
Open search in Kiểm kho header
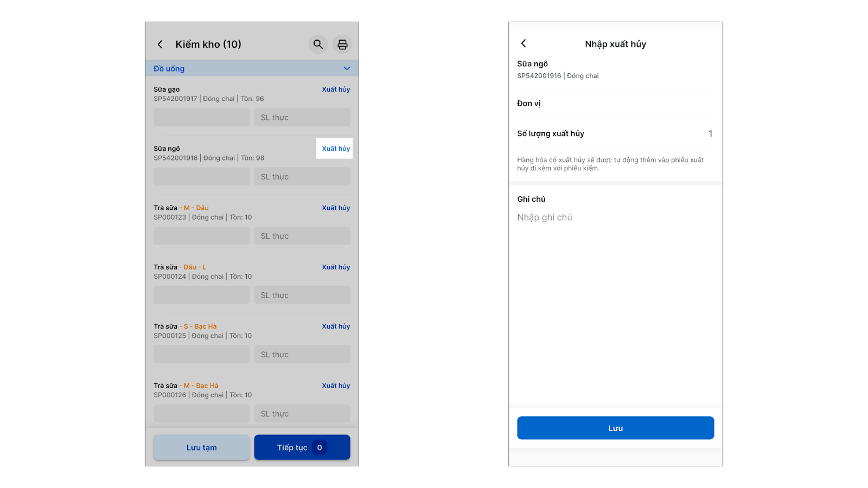click(318, 44)
